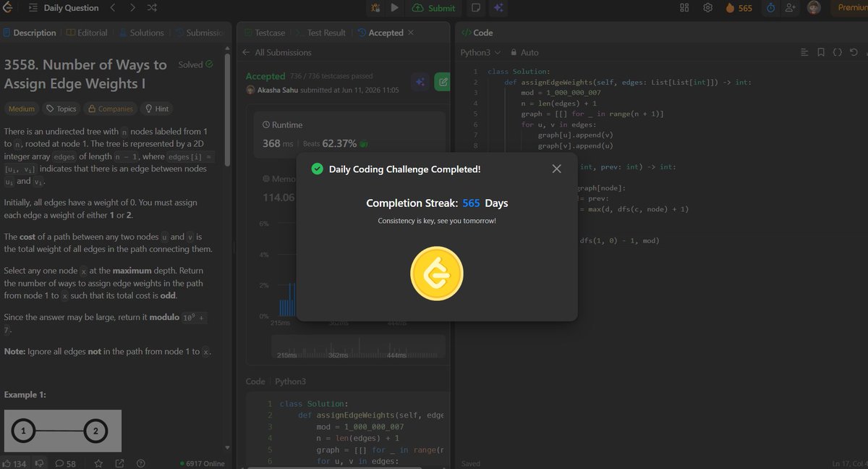
Task: Click the share external link icon
Action: click(119, 463)
